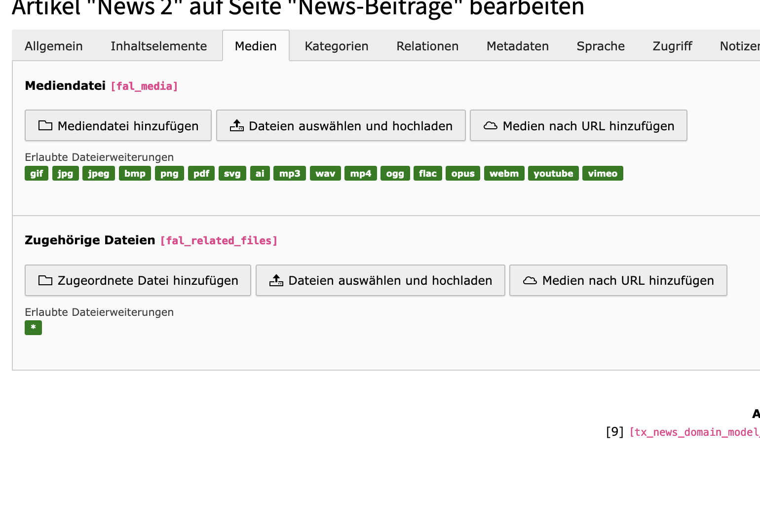
Task: Switch to the Metadaten tab
Action: [518, 46]
